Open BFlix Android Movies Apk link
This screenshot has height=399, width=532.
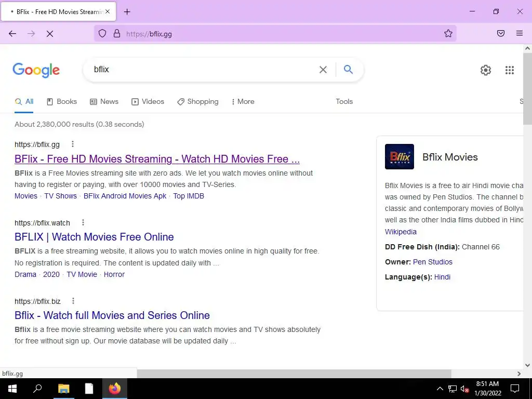pyautogui.click(x=125, y=196)
